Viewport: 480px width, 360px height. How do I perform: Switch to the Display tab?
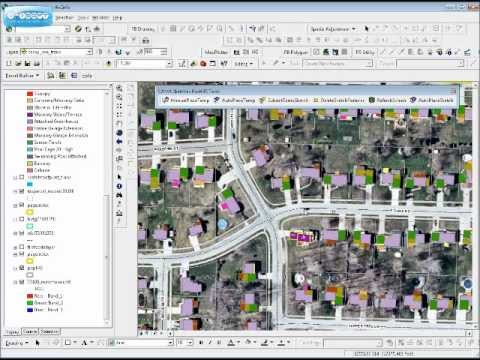pyautogui.click(x=12, y=332)
